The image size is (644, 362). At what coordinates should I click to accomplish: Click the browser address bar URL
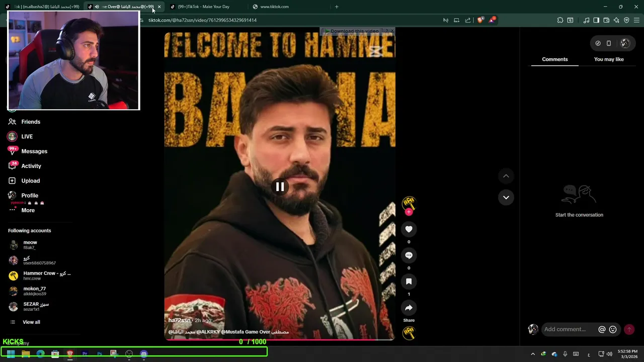(x=202, y=20)
